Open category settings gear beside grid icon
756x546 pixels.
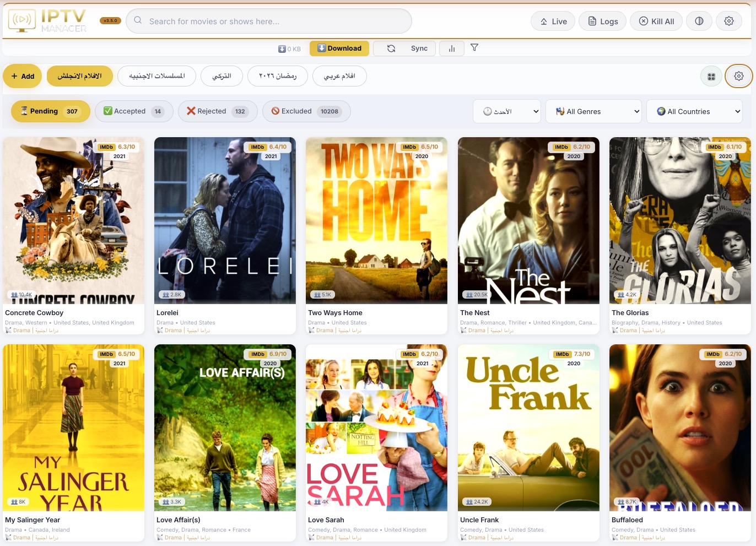[x=739, y=76]
